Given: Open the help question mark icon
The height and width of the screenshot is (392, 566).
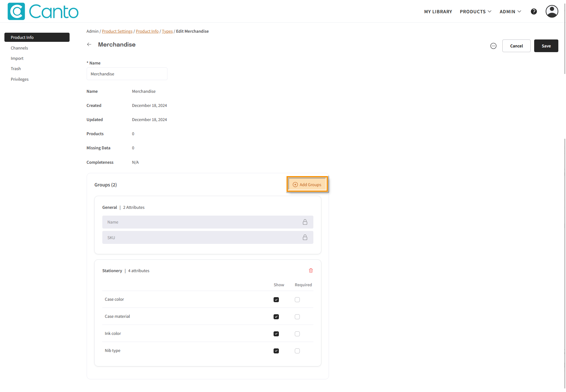Looking at the screenshot, I should [x=534, y=11].
